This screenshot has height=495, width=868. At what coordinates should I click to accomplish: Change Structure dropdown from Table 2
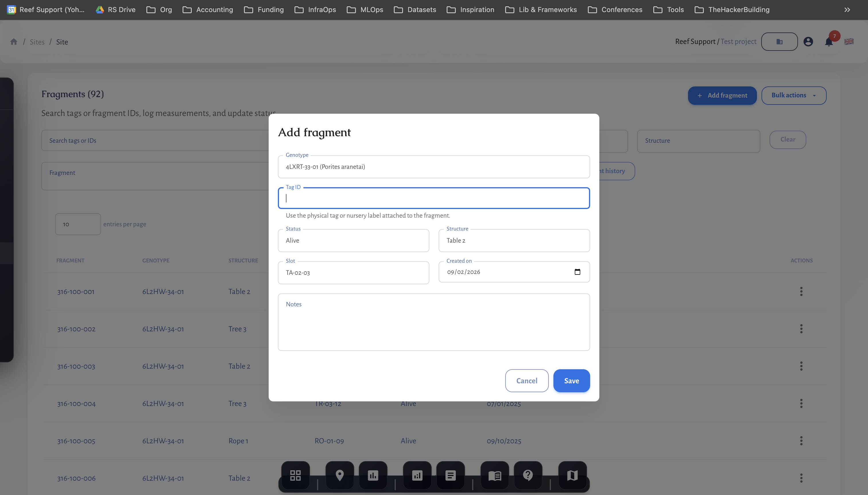click(514, 240)
